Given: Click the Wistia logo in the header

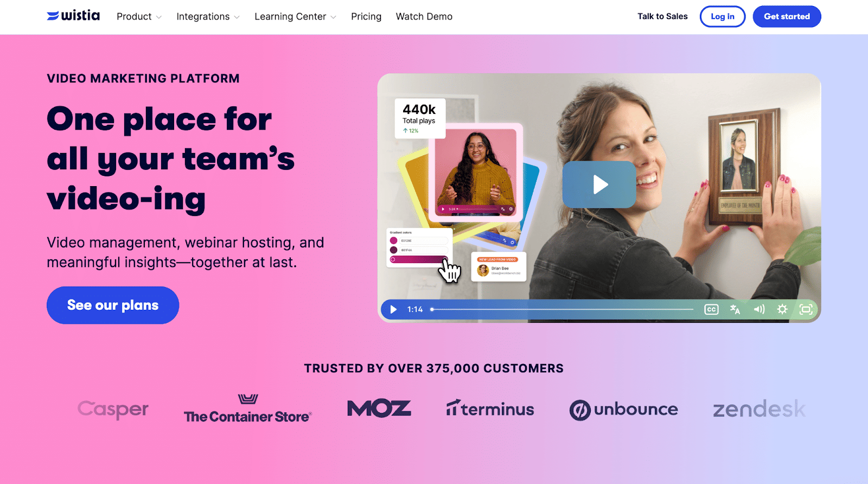Looking at the screenshot, I should [x=73, y=16].
